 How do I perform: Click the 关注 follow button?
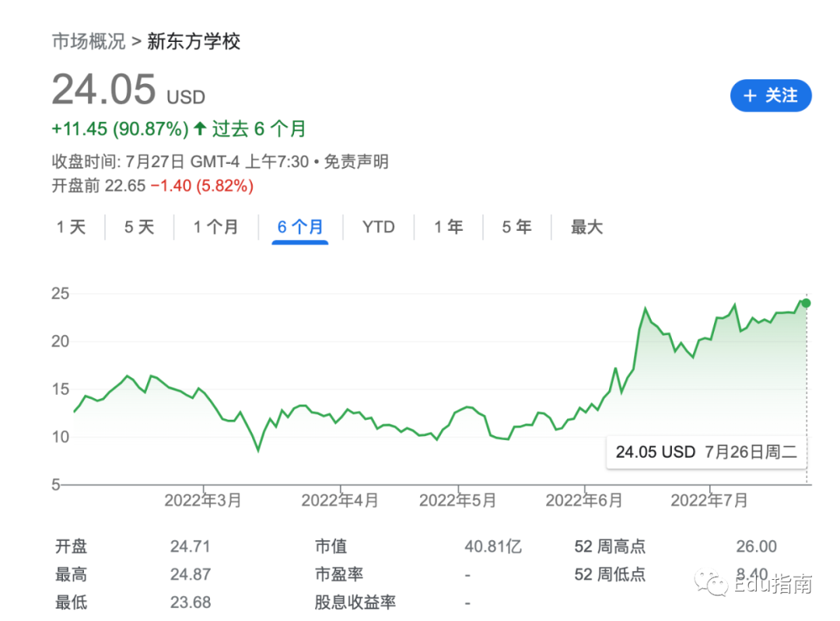coord(770,96)
